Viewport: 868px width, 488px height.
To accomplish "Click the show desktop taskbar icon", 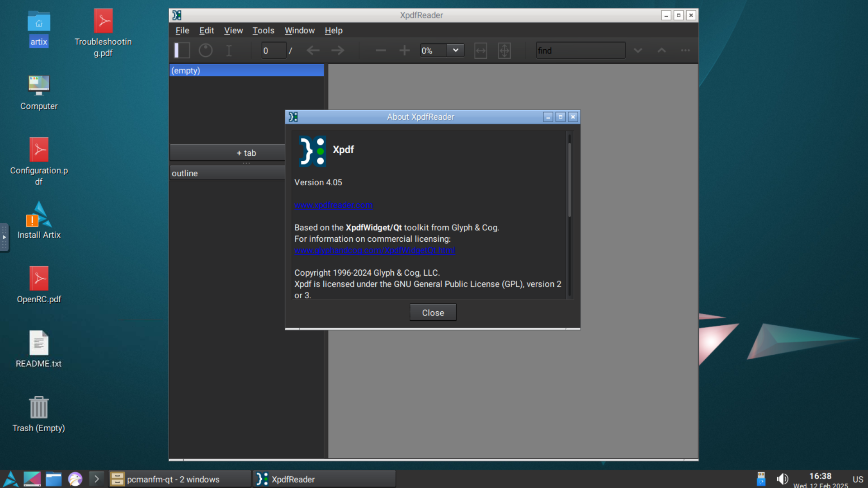I will [x=32, y=479].
